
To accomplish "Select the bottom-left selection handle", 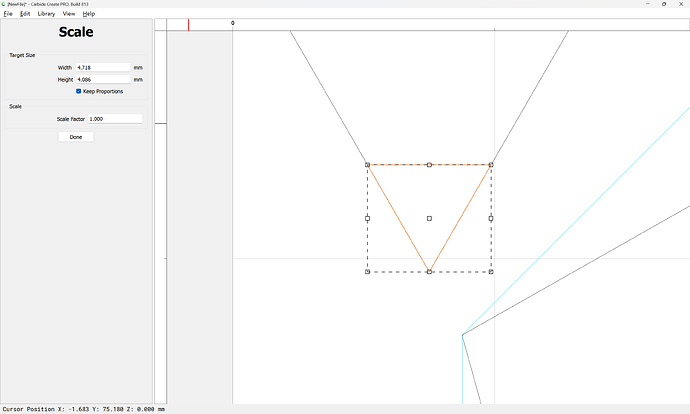I will click(x=367, y=272).
